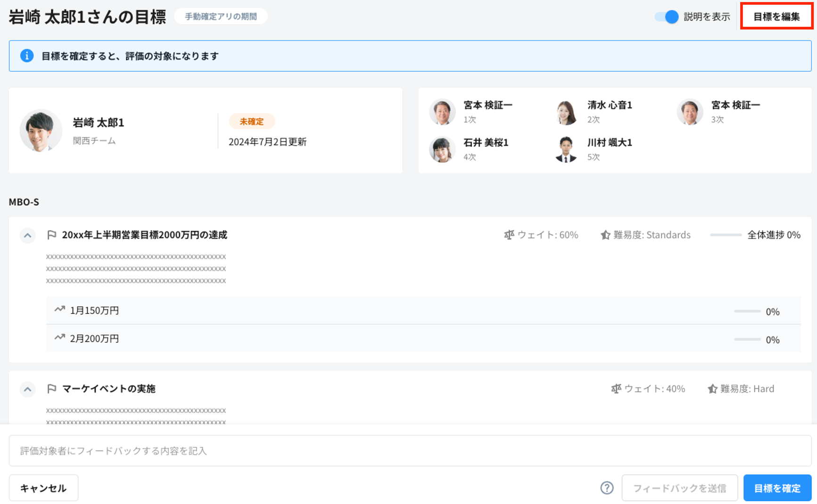Collapse the マーケイベントの実施 goal section
817x504 pixels.
point(28,389)
